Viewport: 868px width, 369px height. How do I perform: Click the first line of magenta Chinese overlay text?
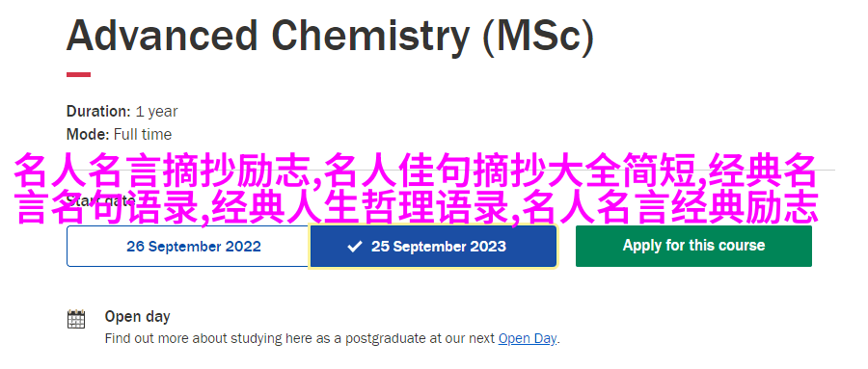(x=415, y=172)
